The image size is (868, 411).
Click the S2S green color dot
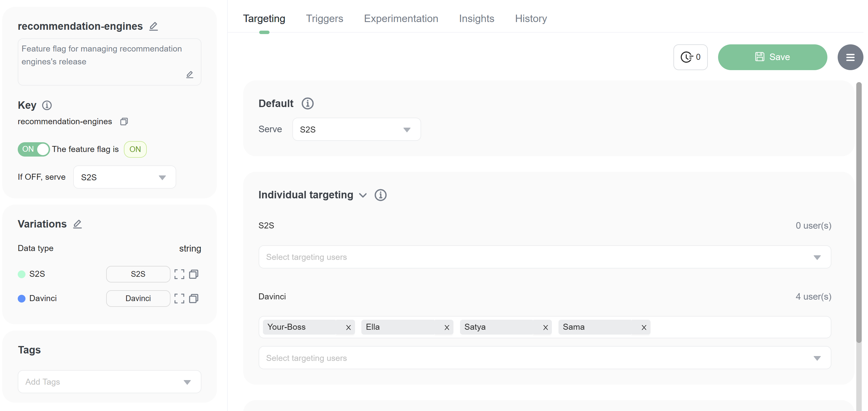click(21, 274)
